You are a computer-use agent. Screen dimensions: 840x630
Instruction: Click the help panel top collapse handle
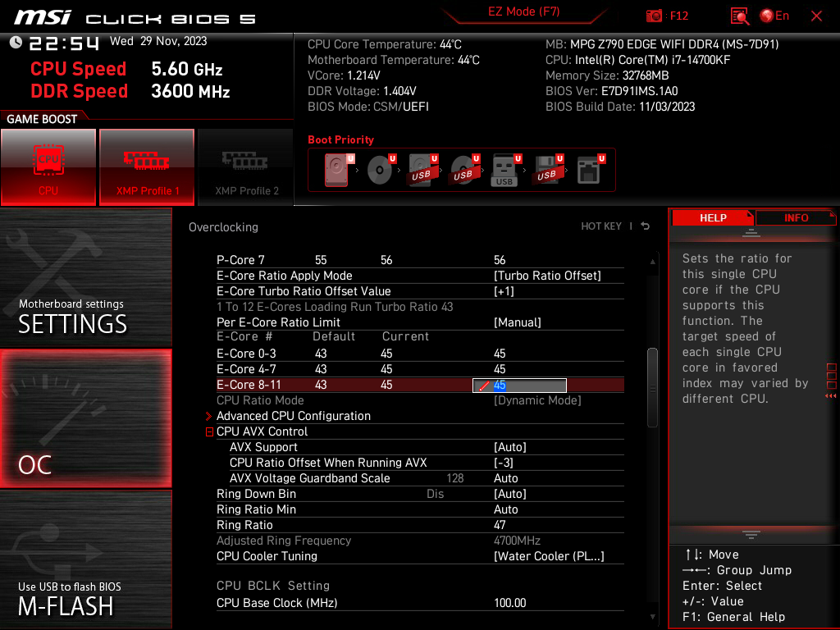pyautogui.click(x=751, y=232)
